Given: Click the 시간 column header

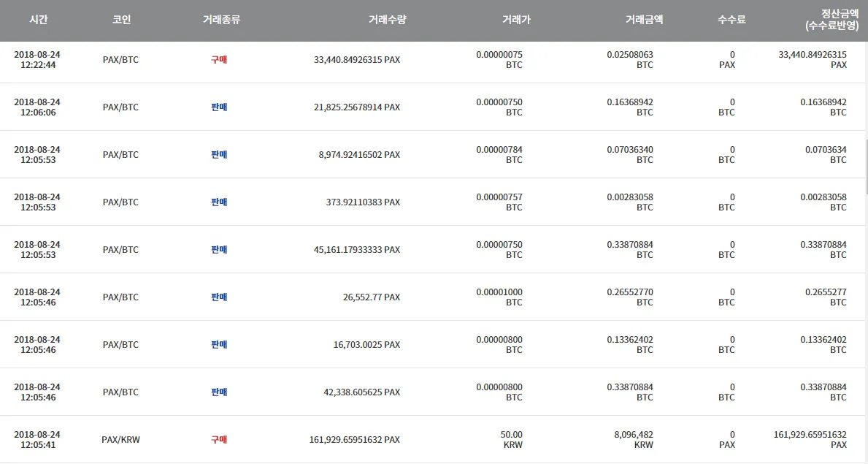Looking at the screenshot, I should pos(38,20).
